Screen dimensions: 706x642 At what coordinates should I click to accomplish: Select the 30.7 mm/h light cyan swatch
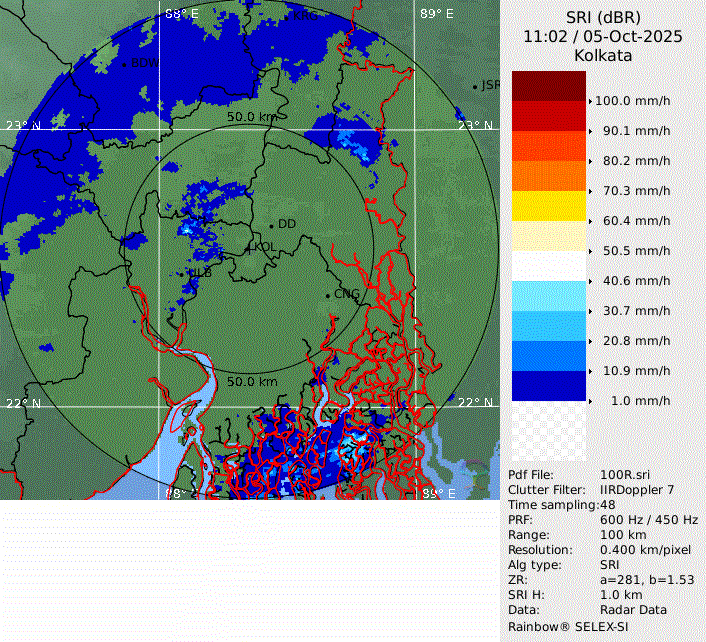tap(548, 296)
